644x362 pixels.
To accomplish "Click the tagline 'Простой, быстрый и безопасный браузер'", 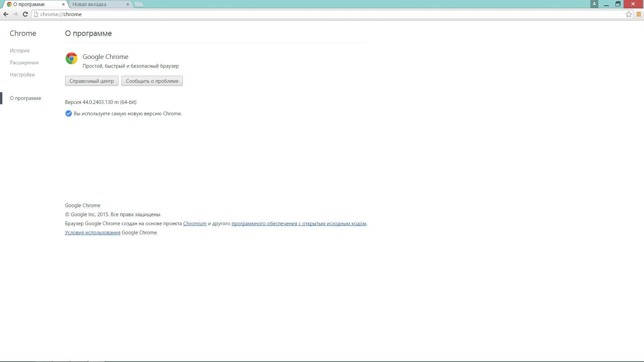I will pos(131,66).
